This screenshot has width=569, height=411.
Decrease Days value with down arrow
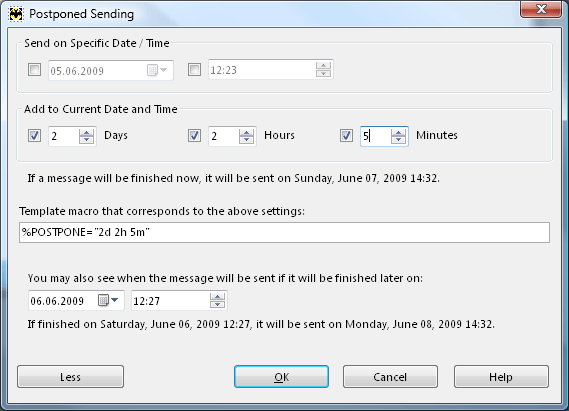click(86, 140)
